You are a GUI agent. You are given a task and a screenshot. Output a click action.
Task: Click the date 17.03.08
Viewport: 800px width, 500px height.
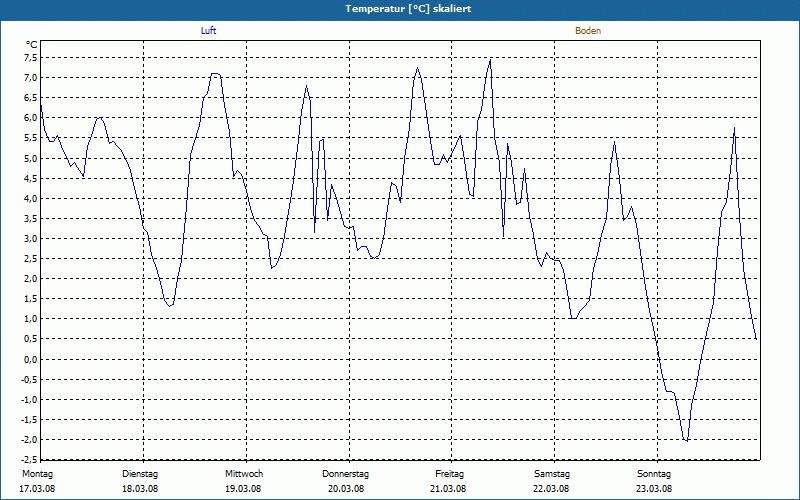point(37,489)
